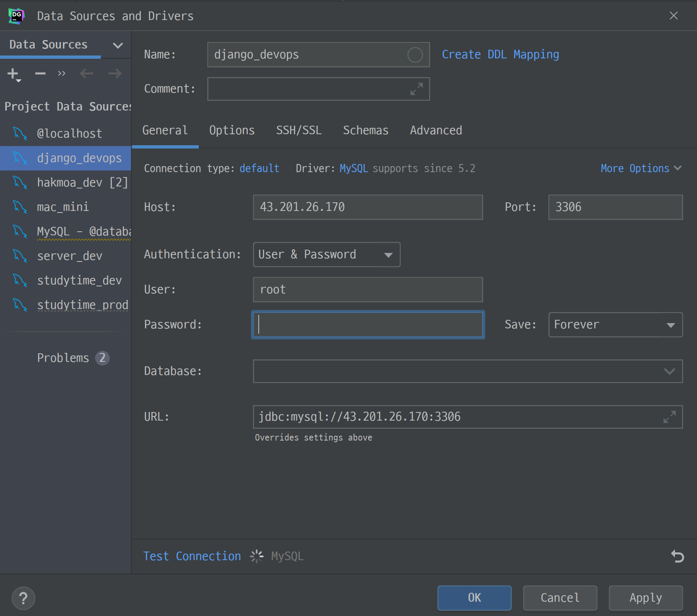Confirm with the OK button
This screenshot has height=616, width=697.
coord(474,598)
